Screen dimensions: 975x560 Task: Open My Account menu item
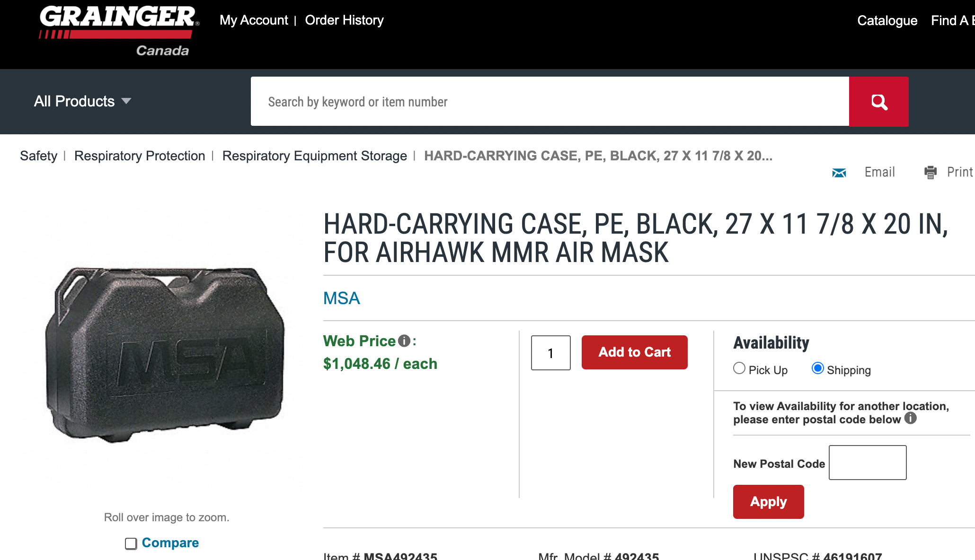tap(254, 20)
